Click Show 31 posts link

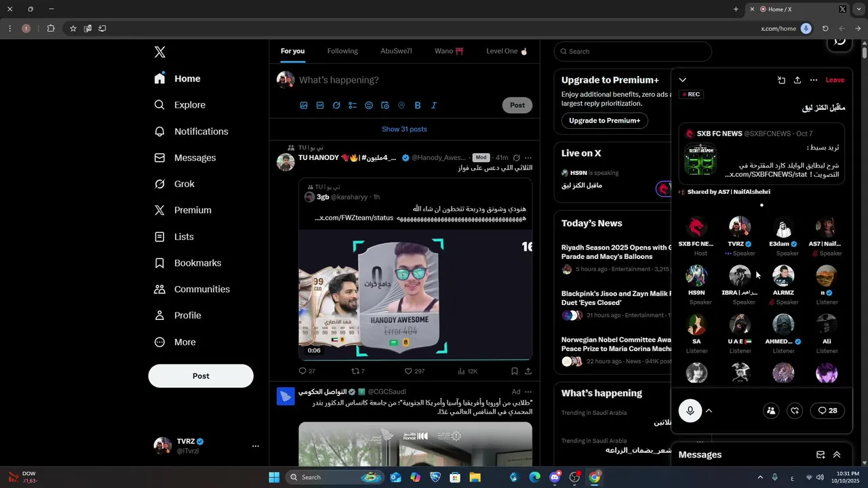404,129
